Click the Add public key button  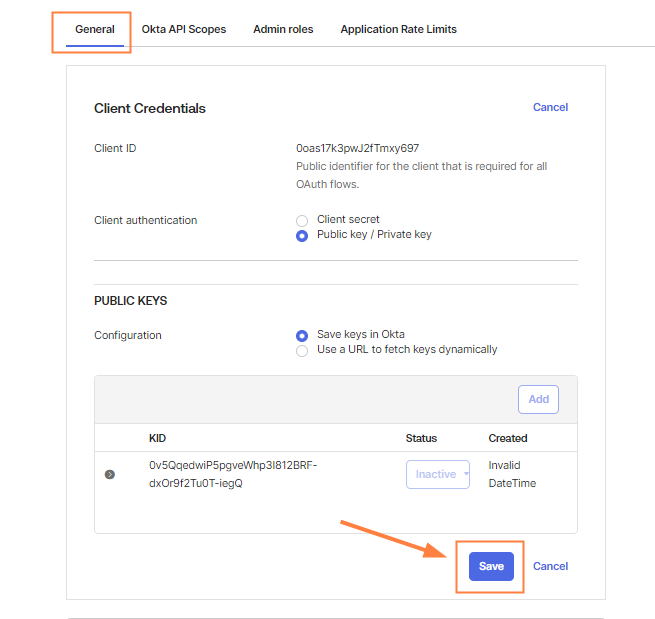click(538, 399)
